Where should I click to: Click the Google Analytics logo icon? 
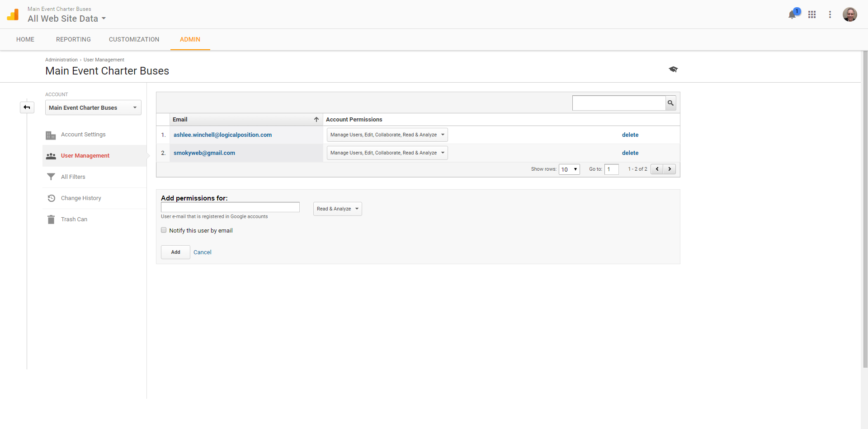(13, 14)
